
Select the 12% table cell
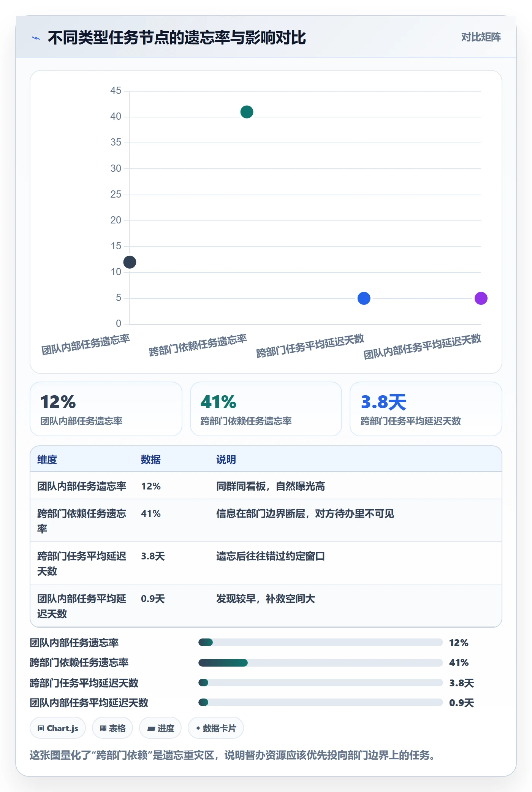[x=151, y=486]
